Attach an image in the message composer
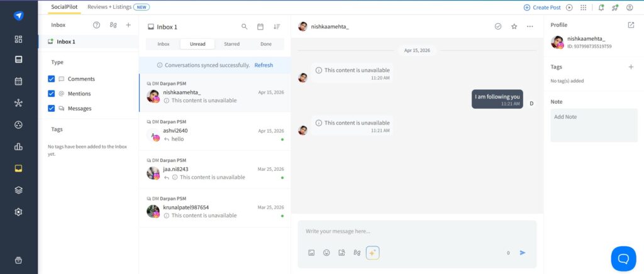The image size is (644, 274). [x=311, y=253]
